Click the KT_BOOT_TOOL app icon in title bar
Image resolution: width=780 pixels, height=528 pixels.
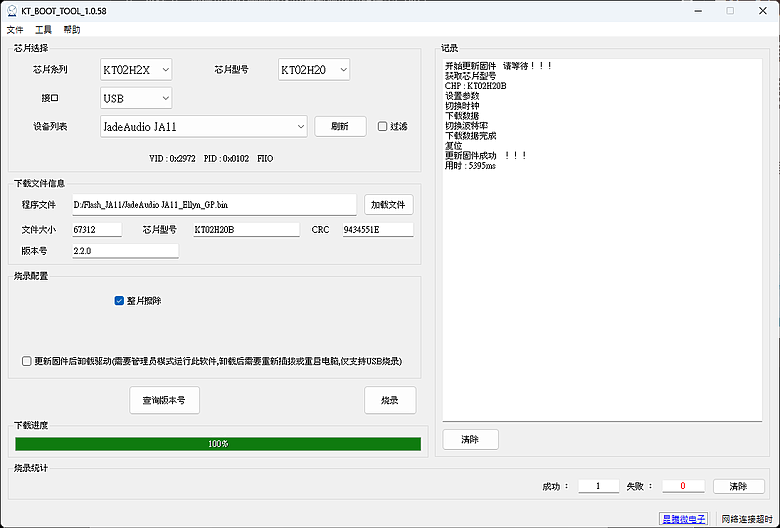click(12, 11)
